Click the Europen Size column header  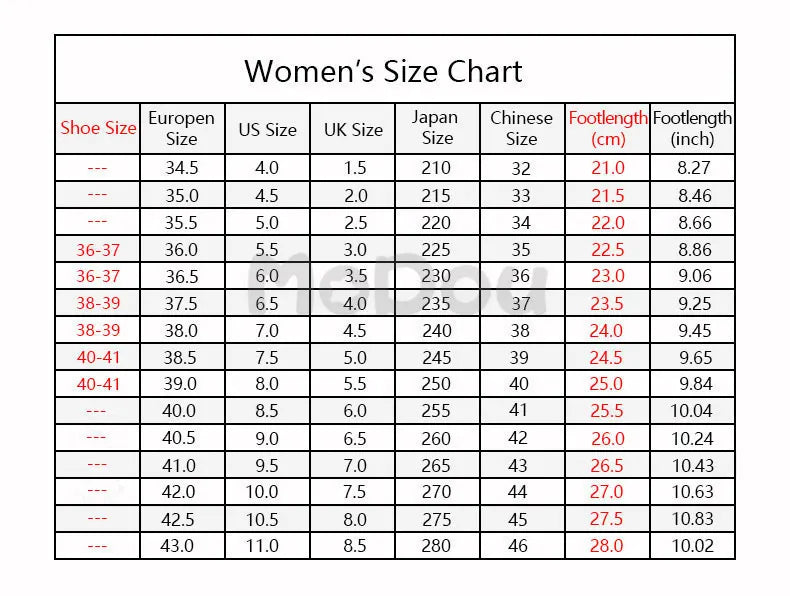(x=181, y=128)
